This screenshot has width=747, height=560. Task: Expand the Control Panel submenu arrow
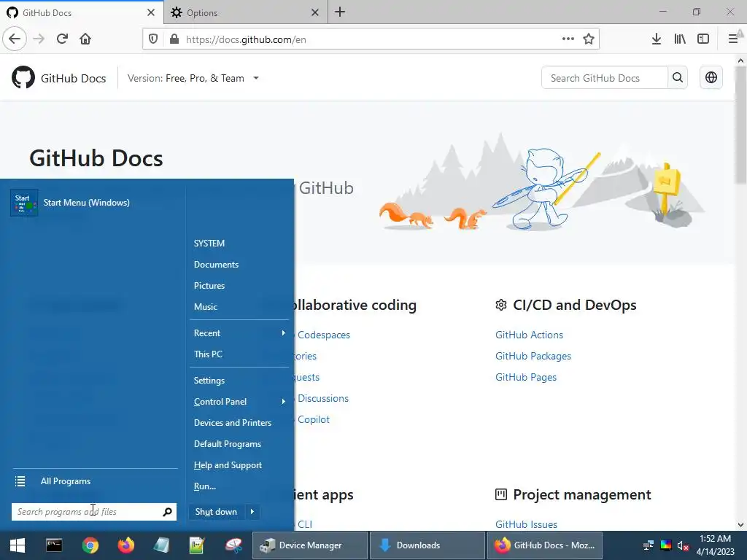(x=284, y=402)
